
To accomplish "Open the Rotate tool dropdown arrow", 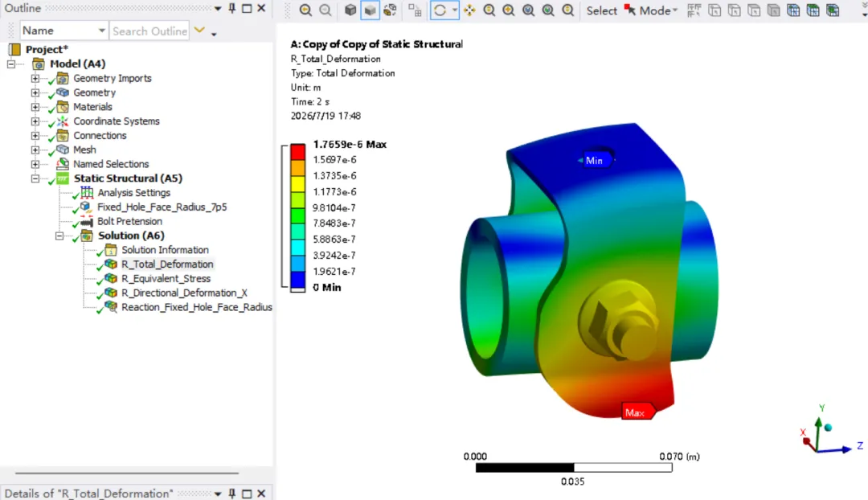I will click(454, 10).
